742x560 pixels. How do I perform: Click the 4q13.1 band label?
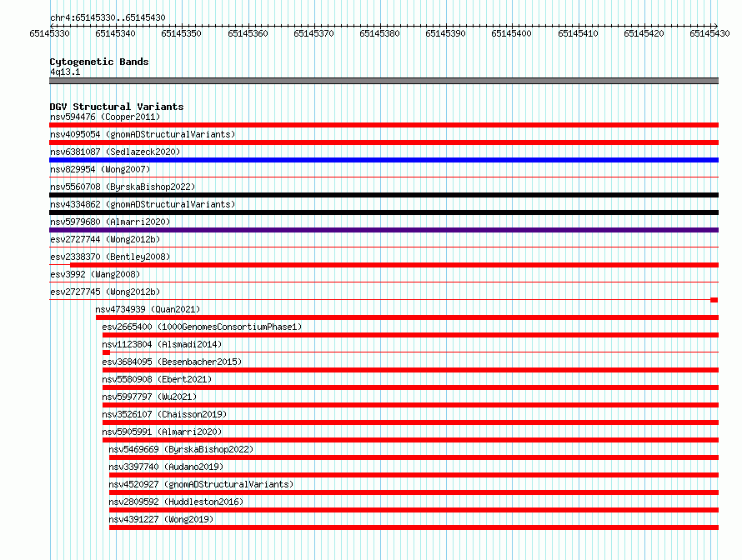point(65,72)
